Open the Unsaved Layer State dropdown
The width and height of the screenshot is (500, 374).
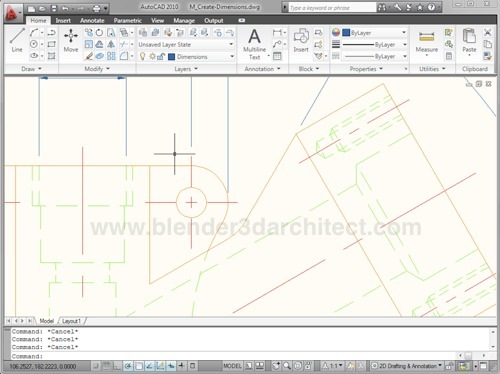(186, 44)
